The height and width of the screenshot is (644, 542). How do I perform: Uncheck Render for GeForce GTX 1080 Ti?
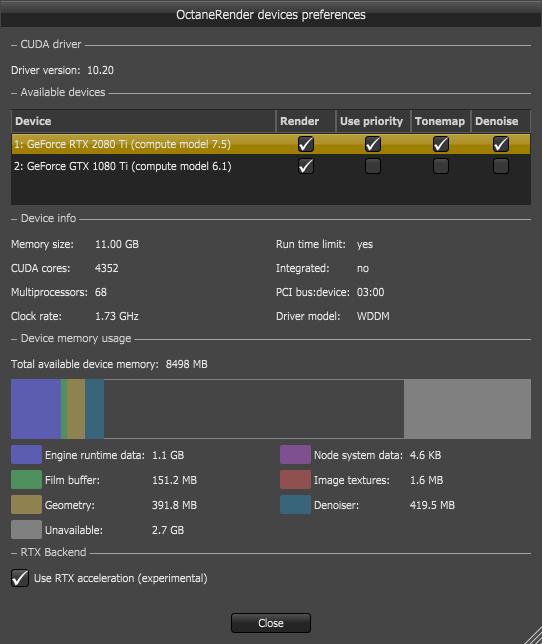pyautogui.click(x=306, y=166)
